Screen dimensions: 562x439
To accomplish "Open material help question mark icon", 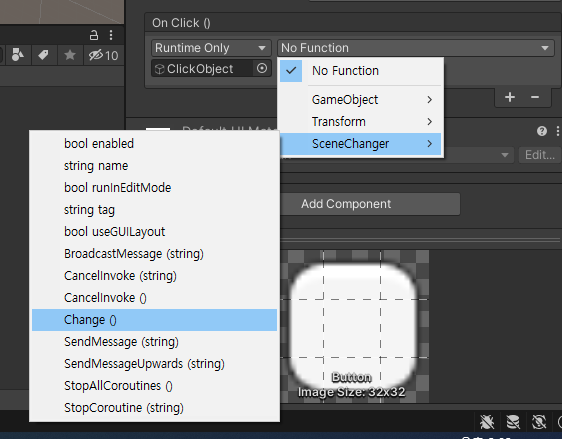I will (x=542, y=131).
